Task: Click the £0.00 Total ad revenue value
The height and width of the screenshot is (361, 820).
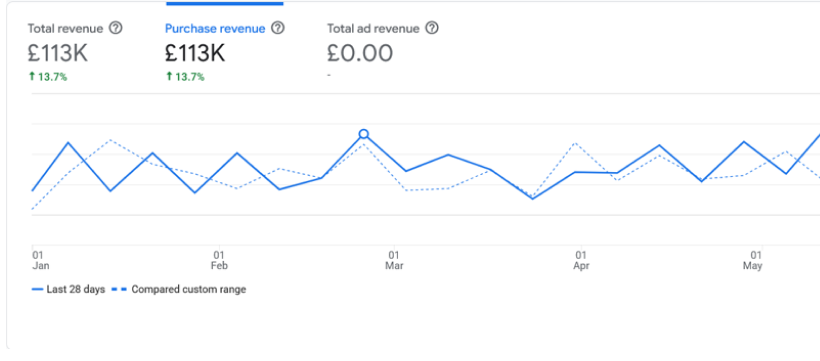Action: point(360,53)
